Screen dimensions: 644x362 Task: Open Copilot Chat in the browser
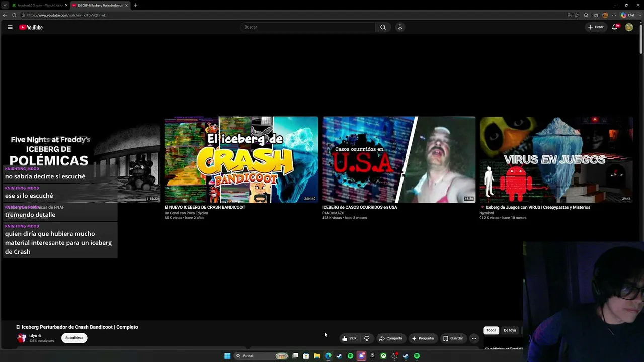[627, 15]
